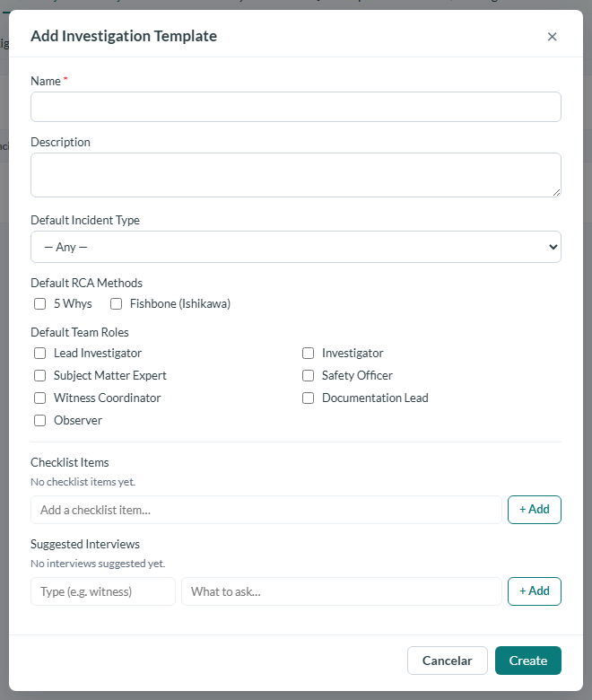This screenshot has width=592, height=700.
Task: Add the checklist item with + Add
Action: pos(535,510)
